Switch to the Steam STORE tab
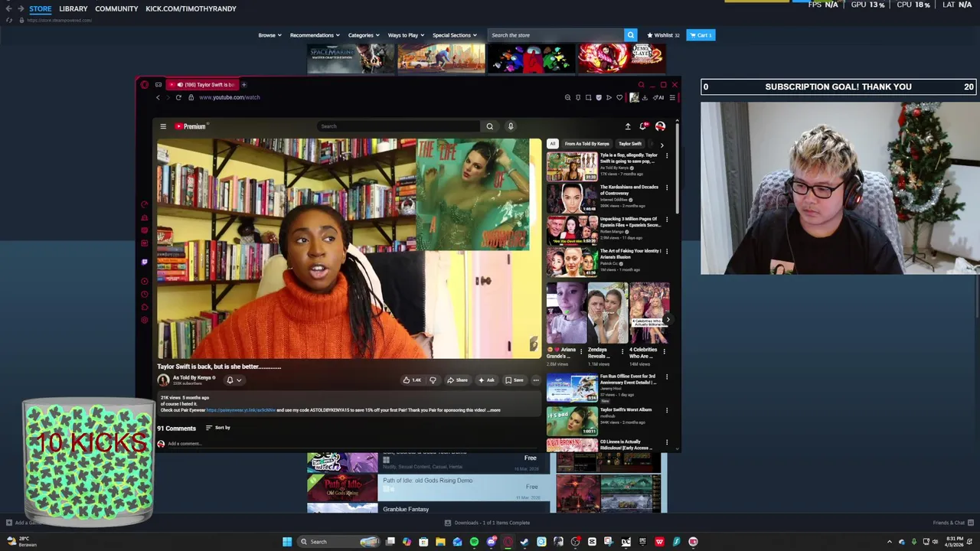Screen dimensions: 980x551 click(40, 8)
